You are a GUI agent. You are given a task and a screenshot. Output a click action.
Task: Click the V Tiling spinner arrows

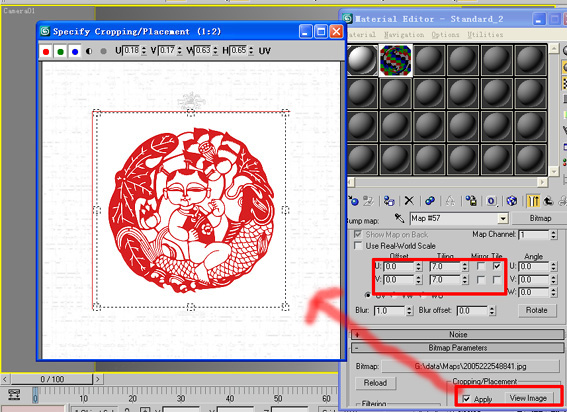(x=465, y=280)
